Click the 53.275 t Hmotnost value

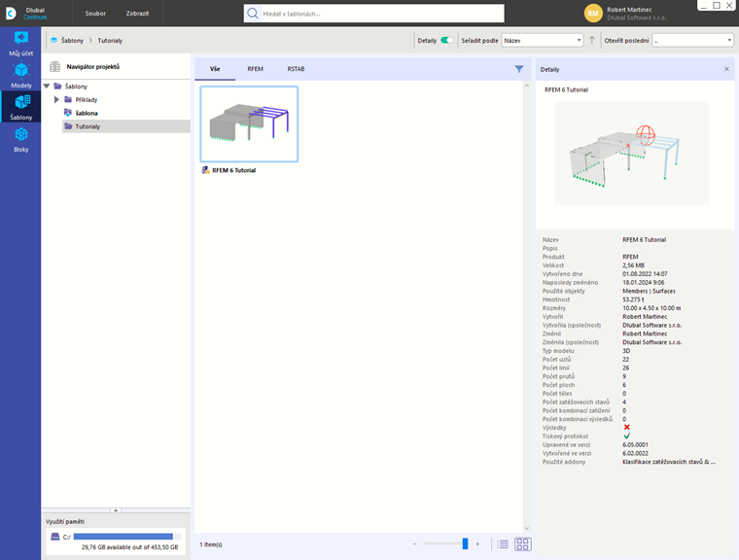(633, 299)
